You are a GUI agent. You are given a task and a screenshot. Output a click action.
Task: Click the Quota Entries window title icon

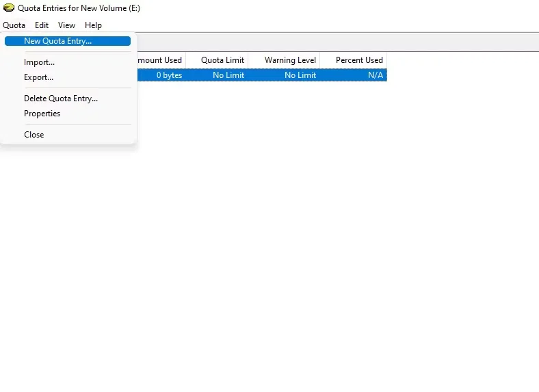[x=9, y=8]
